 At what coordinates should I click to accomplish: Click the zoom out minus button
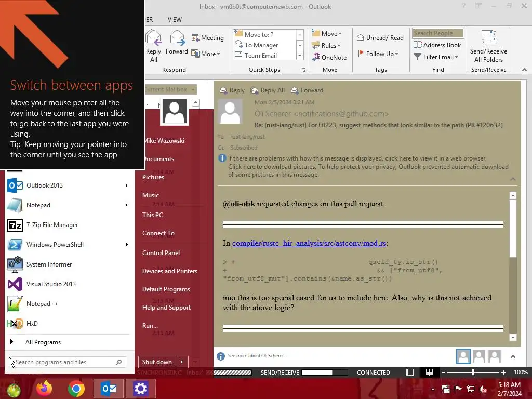pyautogui.click(x=443, y=373)
